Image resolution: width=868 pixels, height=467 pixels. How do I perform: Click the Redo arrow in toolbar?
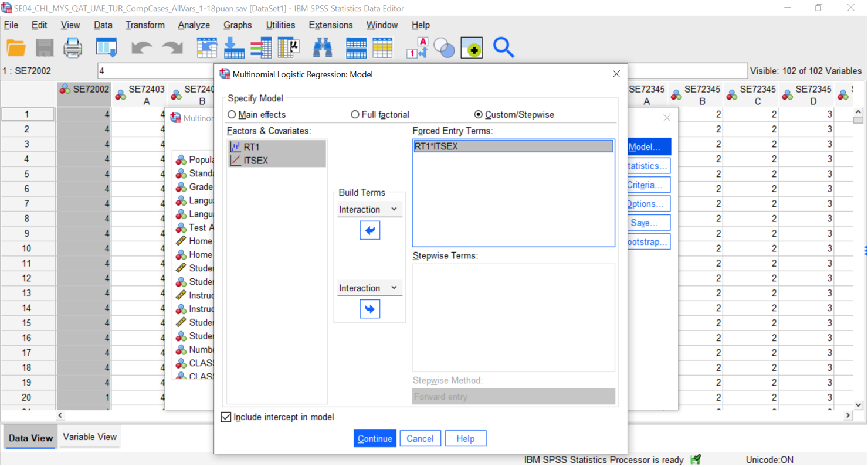(172, 47)
